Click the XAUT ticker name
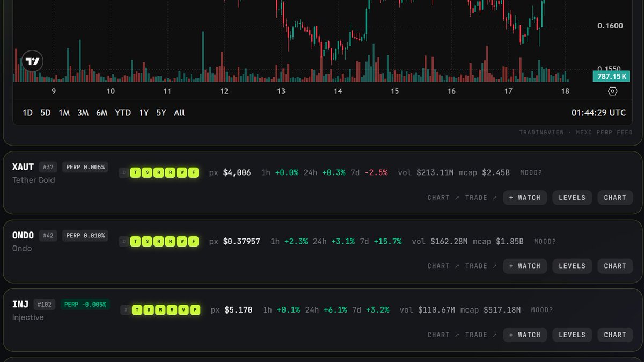644x362 pixels. pyautogui.click(x=23, y=167)
